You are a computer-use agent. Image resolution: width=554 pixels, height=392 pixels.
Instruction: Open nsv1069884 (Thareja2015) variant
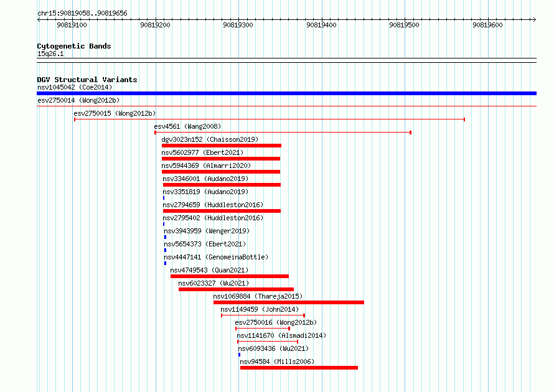[258, 296]
